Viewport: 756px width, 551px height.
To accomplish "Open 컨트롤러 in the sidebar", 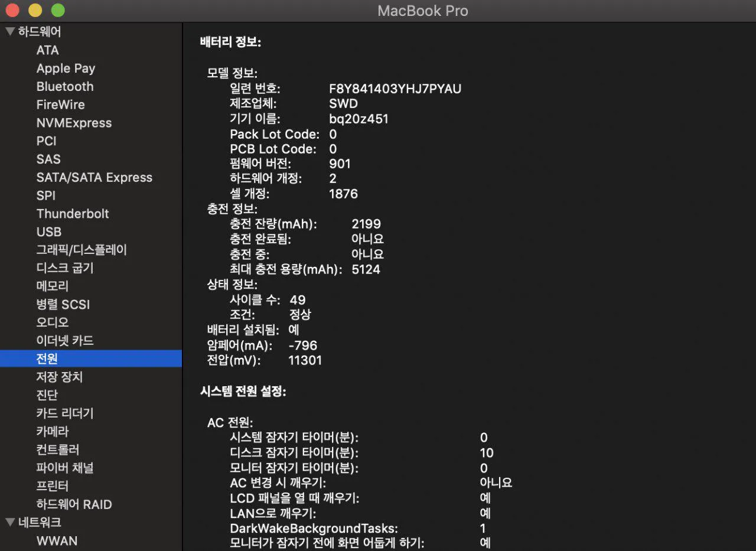I will [x=58, y=450].
